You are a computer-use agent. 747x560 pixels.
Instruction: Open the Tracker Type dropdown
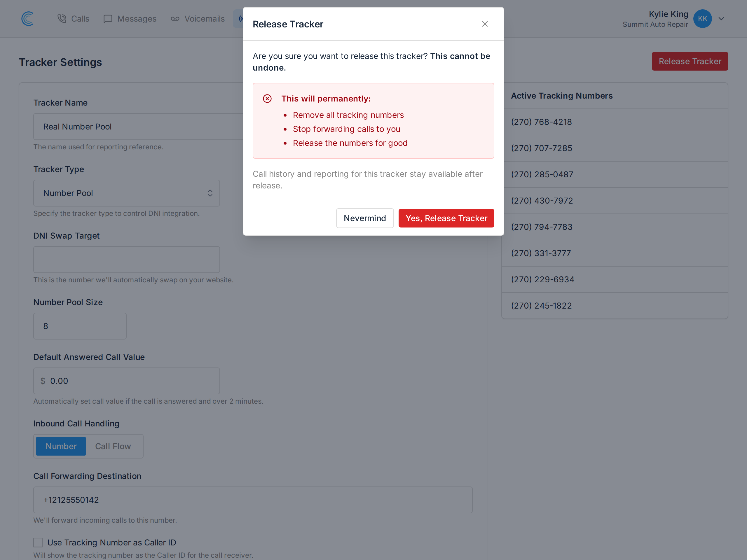click(x=127, y=193)
